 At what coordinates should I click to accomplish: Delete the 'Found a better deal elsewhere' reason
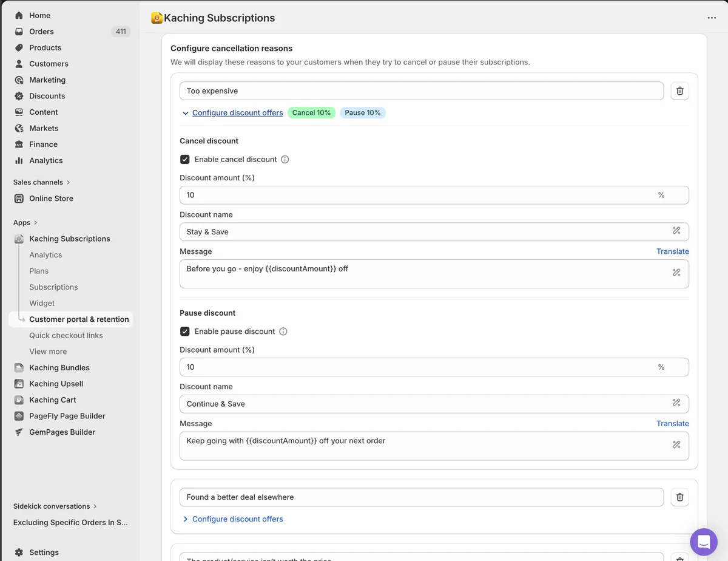[x=679, y=497]
